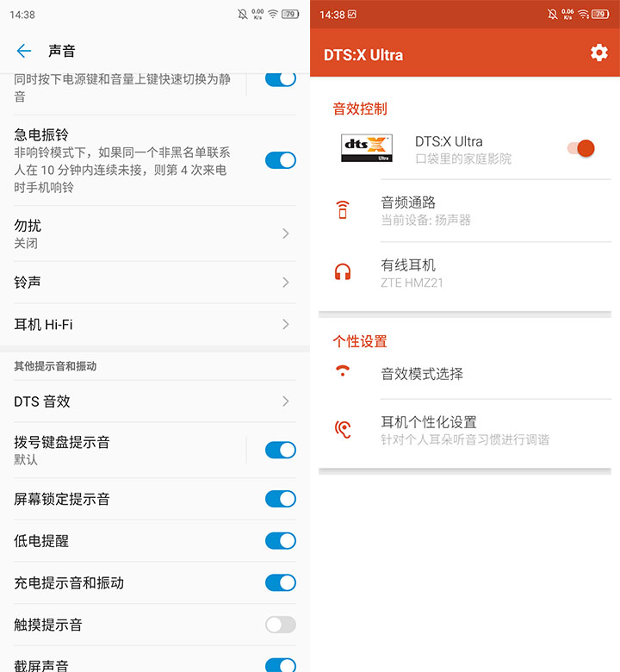Screen dimensions: 620x672
Task: Tap the 14:38 clock in left status bar
Action: point(22,15)
